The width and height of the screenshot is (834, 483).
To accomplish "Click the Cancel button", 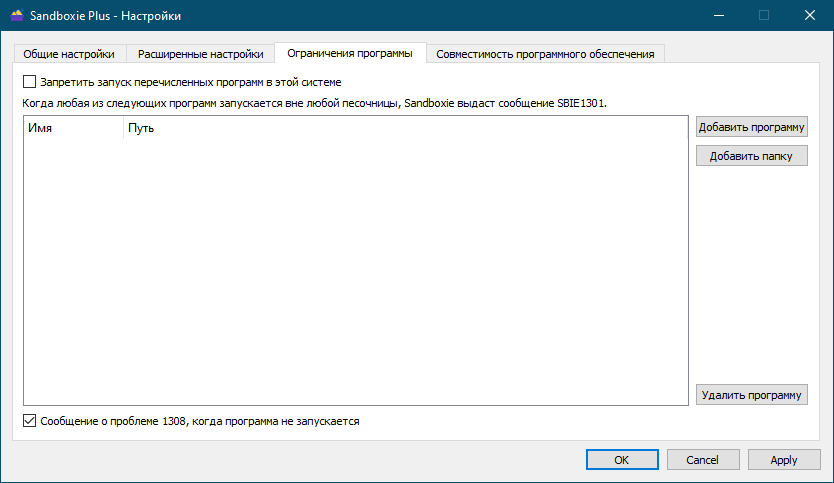I will coord(703,460).
